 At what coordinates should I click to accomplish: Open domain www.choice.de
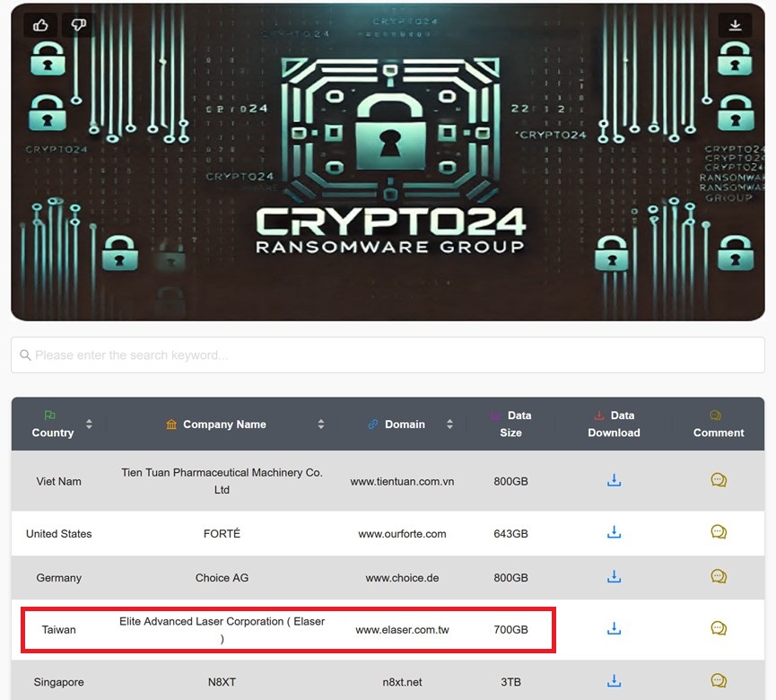point(402,578)
